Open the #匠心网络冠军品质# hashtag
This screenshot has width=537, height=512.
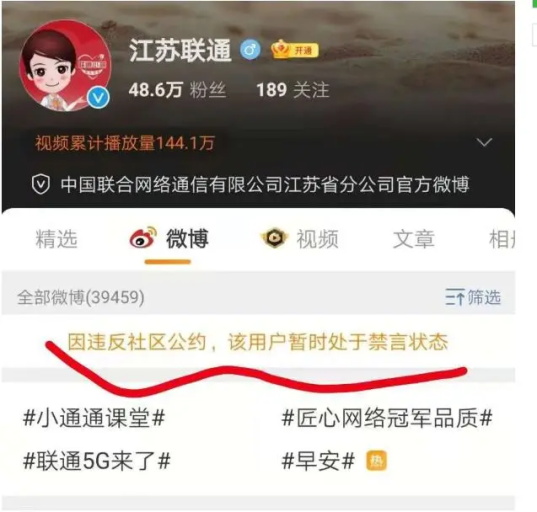tap(387, 418)
